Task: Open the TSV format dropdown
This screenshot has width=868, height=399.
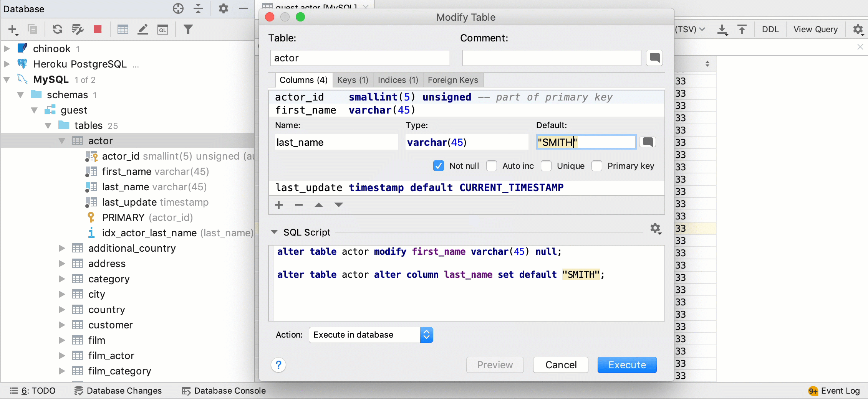Action: (689, 29)
